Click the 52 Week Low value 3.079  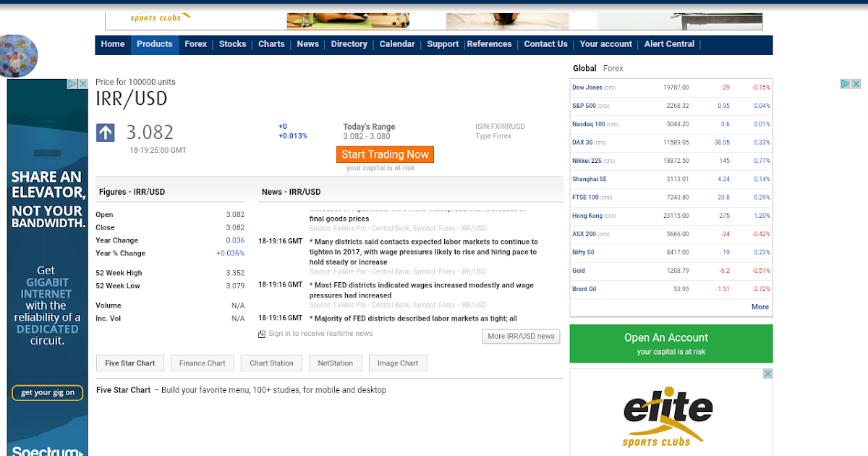click(235, 286)
